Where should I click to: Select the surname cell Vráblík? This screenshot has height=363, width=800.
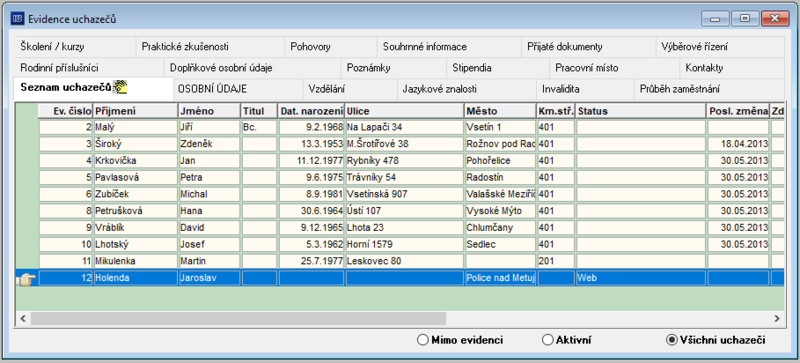tap(135, 228)
